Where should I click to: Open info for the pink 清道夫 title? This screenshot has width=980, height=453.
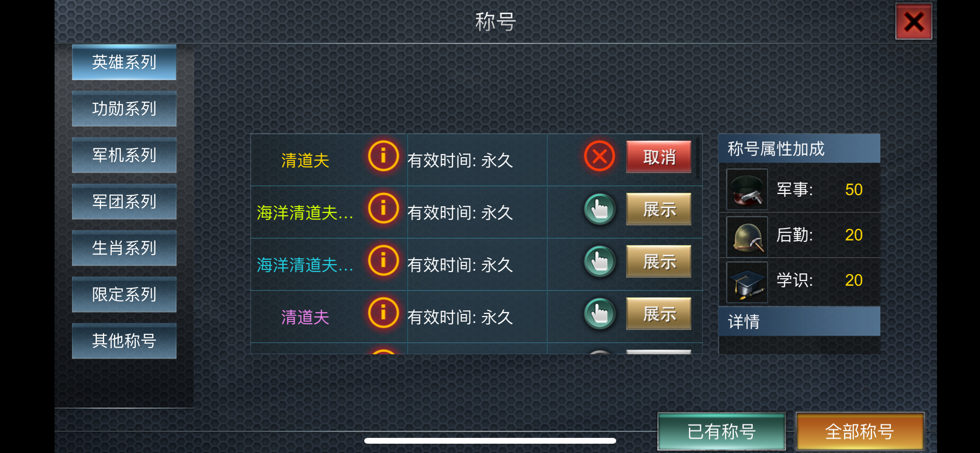tap(383, 313)
